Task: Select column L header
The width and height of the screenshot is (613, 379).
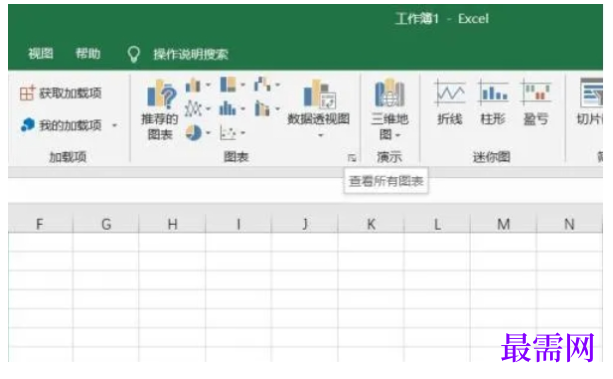Action: [x=437, y=224]
